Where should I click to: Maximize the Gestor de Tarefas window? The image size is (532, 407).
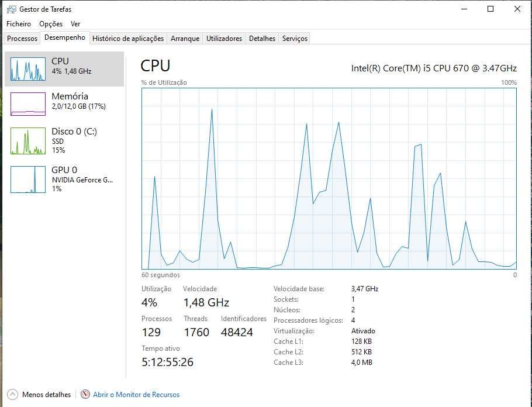(x=490, y=9)
